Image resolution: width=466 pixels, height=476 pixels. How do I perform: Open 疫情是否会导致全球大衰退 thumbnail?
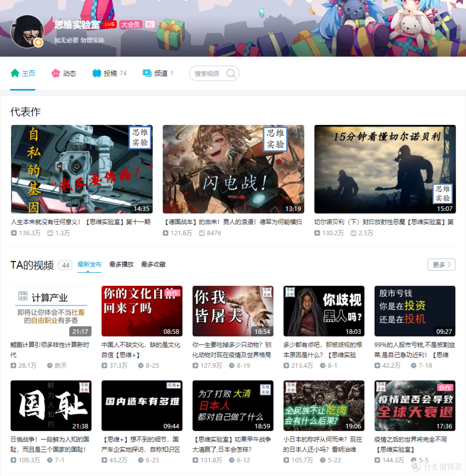(x=415, y=406)
